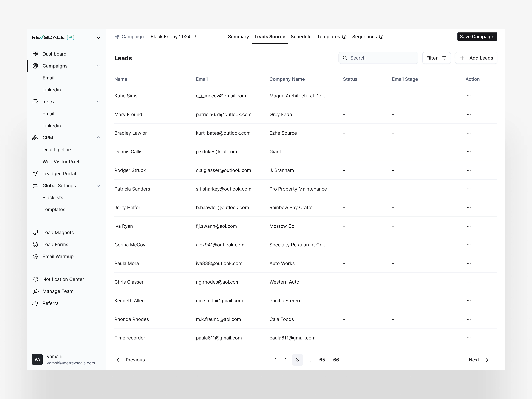The width and height of the screenshot is (532, 399).
Task: Open Linkedin under Inbox
Action: 52,126
